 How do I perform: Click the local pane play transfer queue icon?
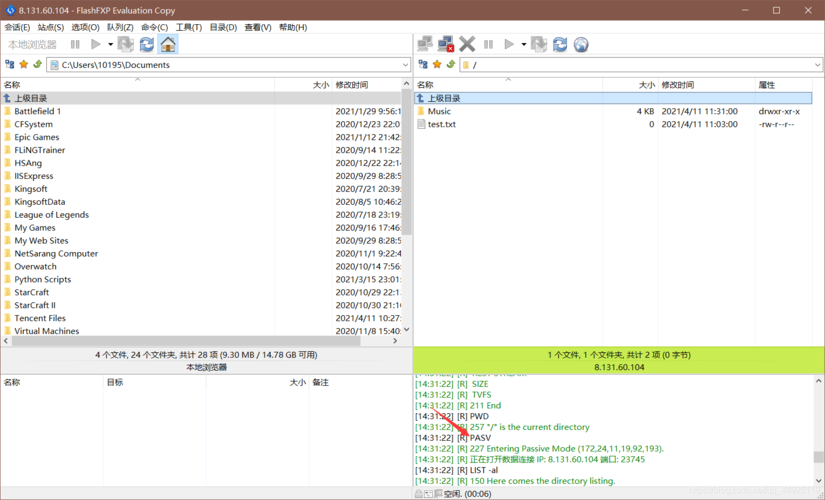(x=96, y=45)
